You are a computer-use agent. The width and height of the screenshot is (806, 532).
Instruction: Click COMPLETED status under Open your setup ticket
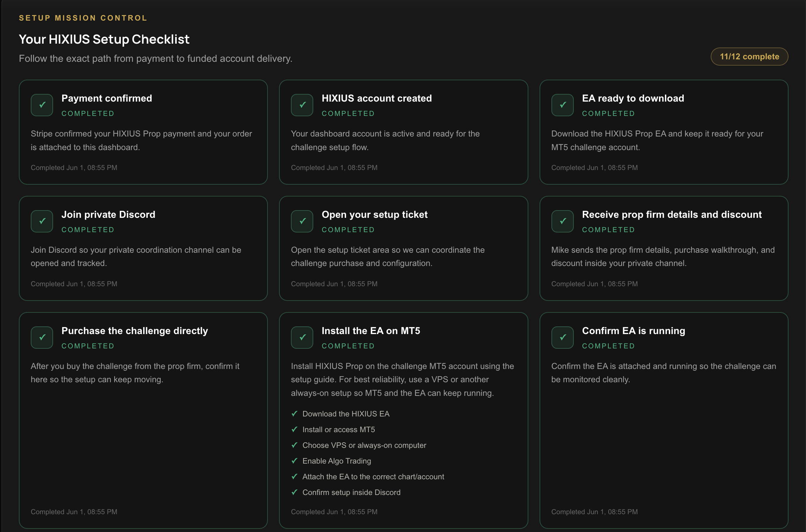pyautogui.click(x=348, y=230)
